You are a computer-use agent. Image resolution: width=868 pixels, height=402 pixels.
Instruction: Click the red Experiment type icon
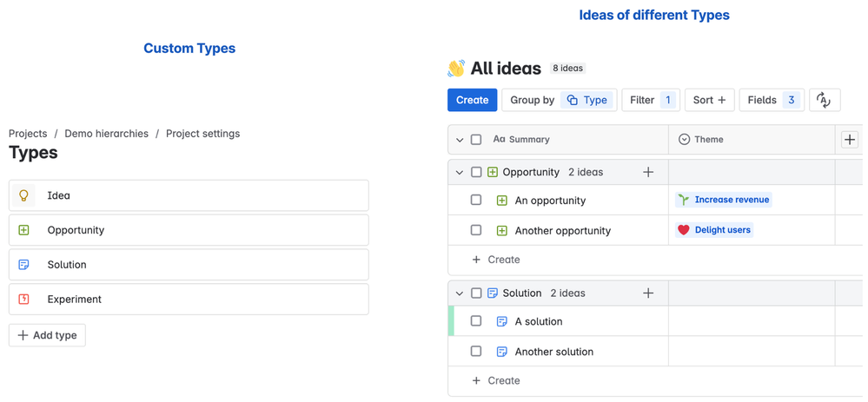click(23, 300)
